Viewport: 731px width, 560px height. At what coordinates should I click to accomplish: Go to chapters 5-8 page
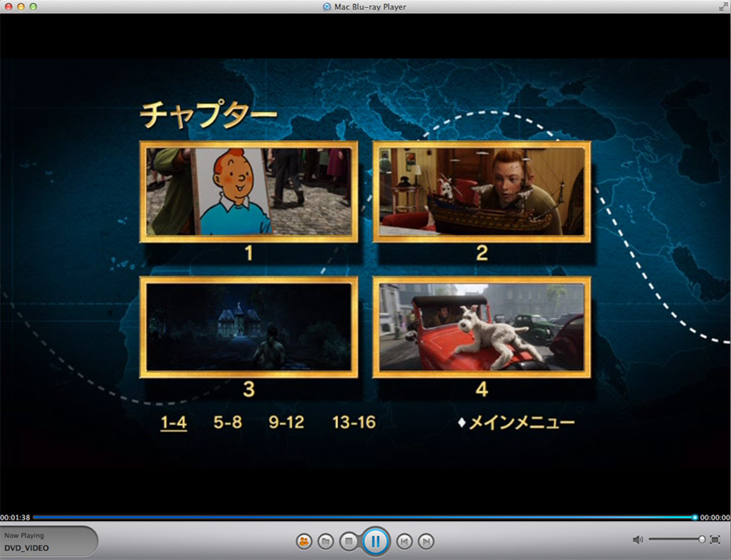coord(227,422)
